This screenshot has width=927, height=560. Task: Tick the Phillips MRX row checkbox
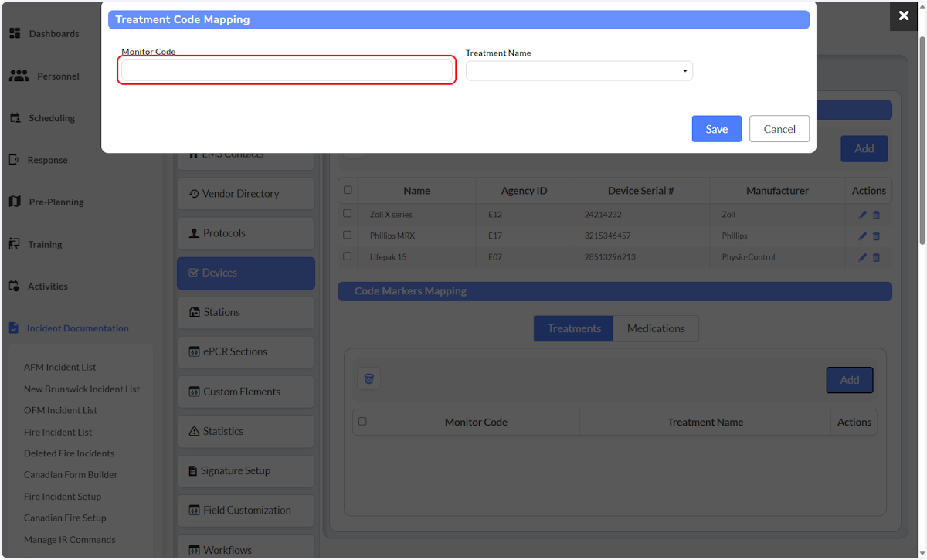point(347,235)
